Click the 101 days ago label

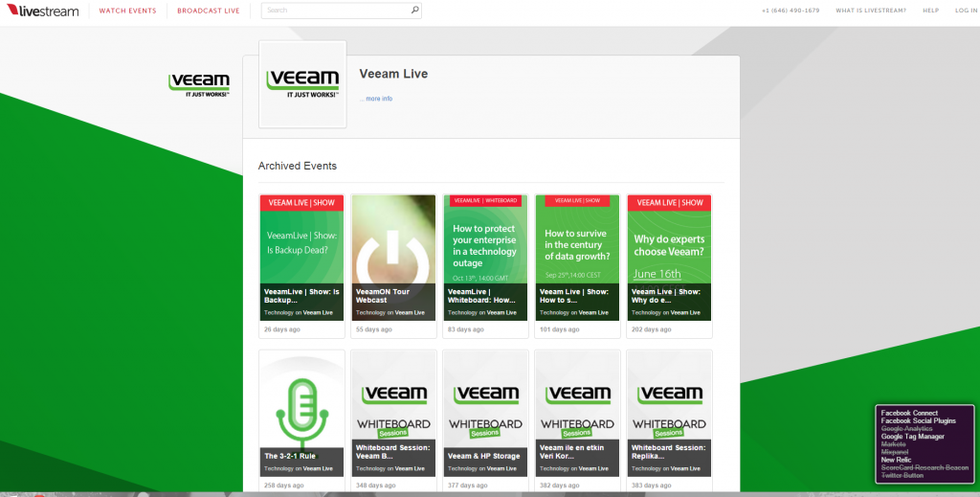point(559,329)
